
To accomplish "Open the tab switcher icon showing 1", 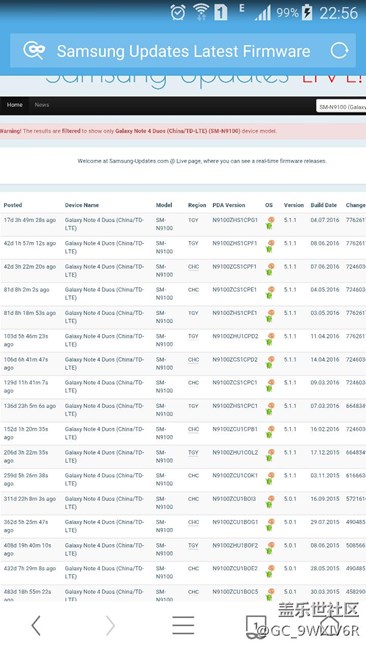I will point(256,626).
